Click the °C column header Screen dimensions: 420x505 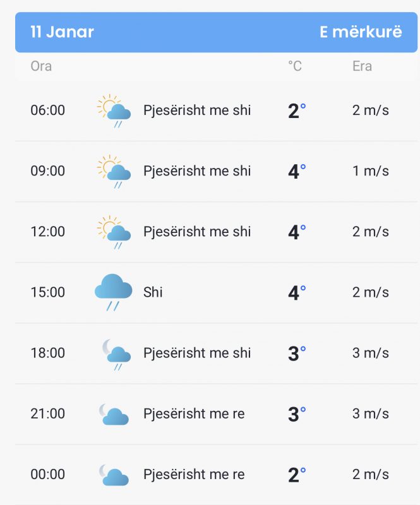(x=295, y=66)
